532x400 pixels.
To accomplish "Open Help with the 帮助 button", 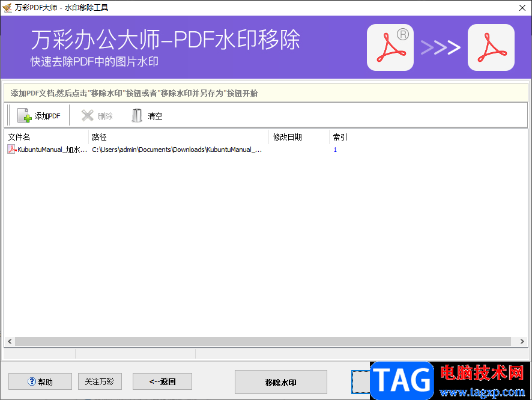I will point(40,381).
